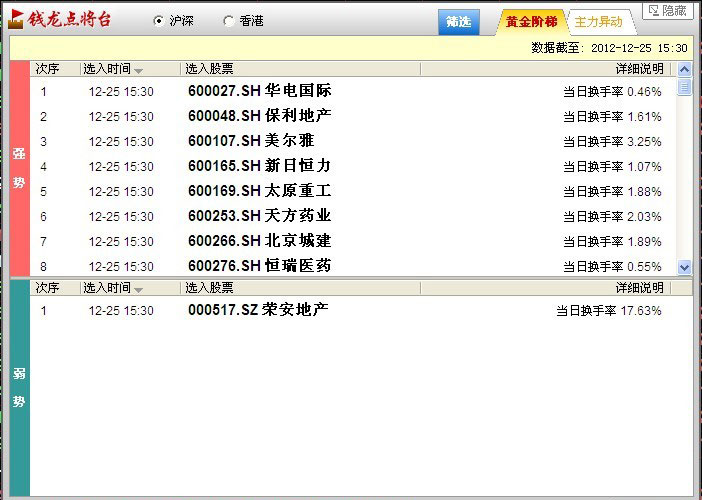Click the scrollbar thumb in the 强势 list

[684, 87]
